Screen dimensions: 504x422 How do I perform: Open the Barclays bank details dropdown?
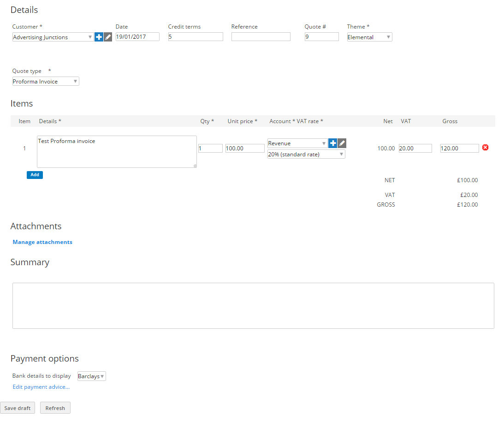(92, 376)
